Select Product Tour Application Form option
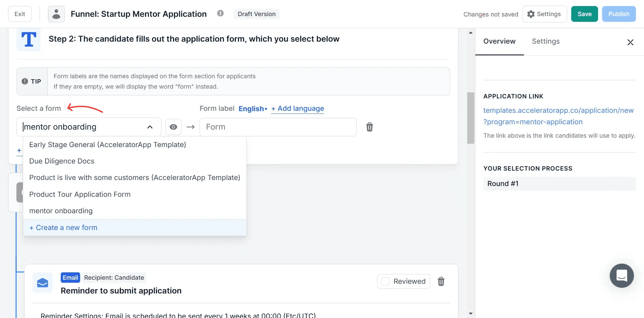The height and width of the screenshot is (318, 644). [80, 194]
